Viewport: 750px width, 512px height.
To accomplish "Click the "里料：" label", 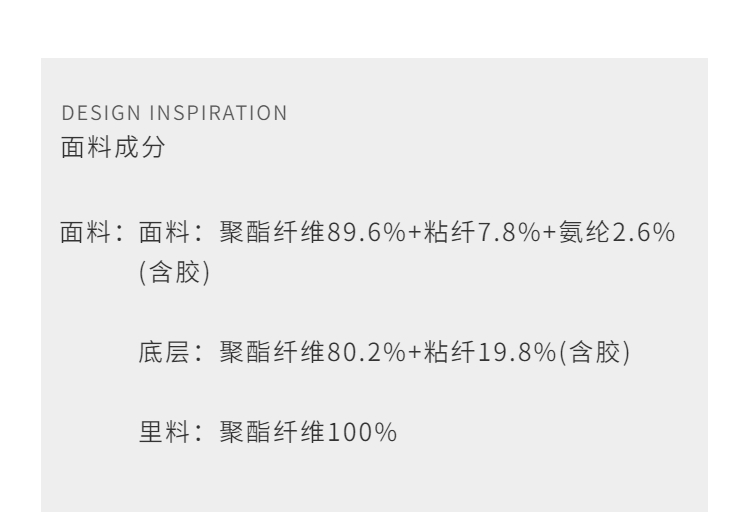I will [x=171, y=434].
